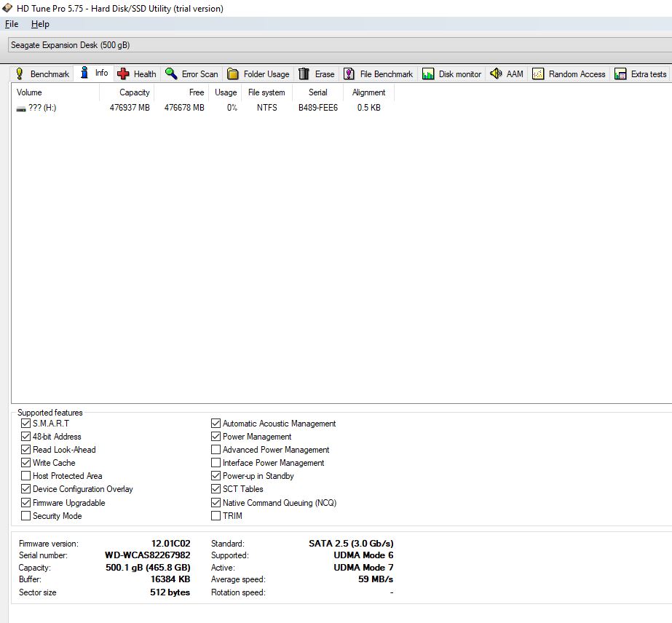The image size is (672, 623).
Task: Open the Help menu
Action: pos(40,24)
